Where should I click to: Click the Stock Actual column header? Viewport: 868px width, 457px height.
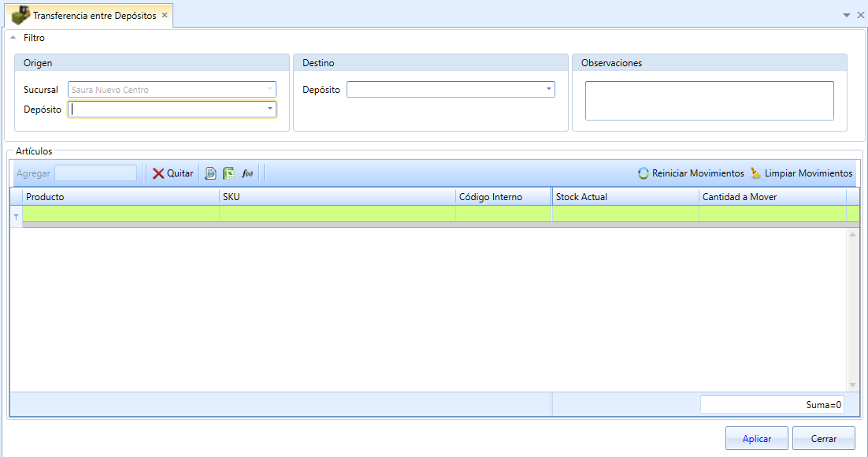(x=625, y=197)
